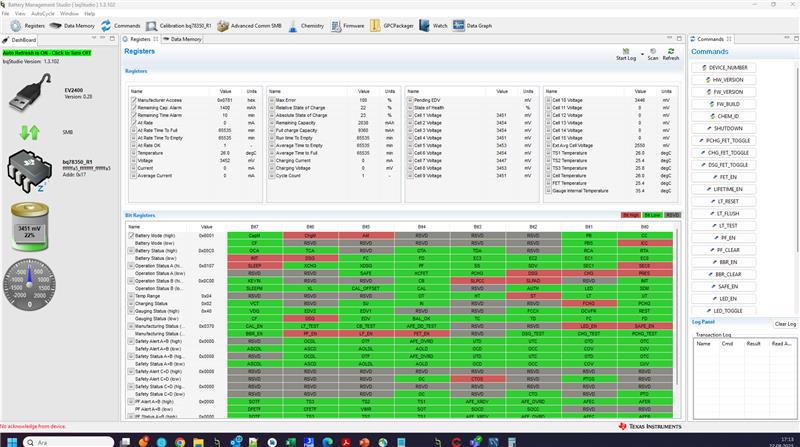Viewport: 800px width, 447px height.
Task: Send the FW_VERSION command
Action: pyautogui.click(x=724, y=92)
